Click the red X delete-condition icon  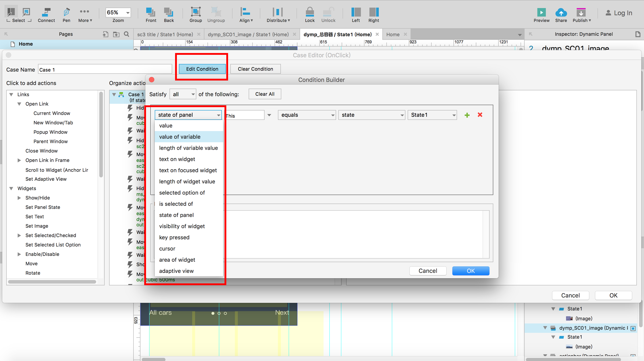click(480, 115)
